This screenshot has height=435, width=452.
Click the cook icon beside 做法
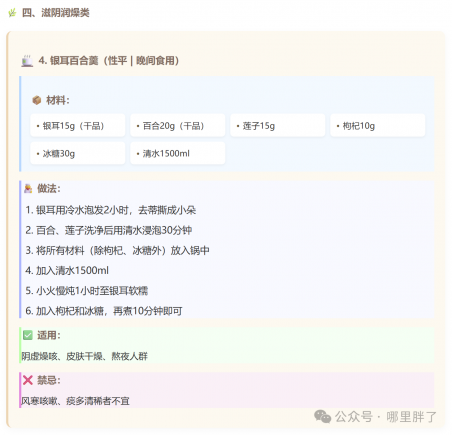[28, 189]
